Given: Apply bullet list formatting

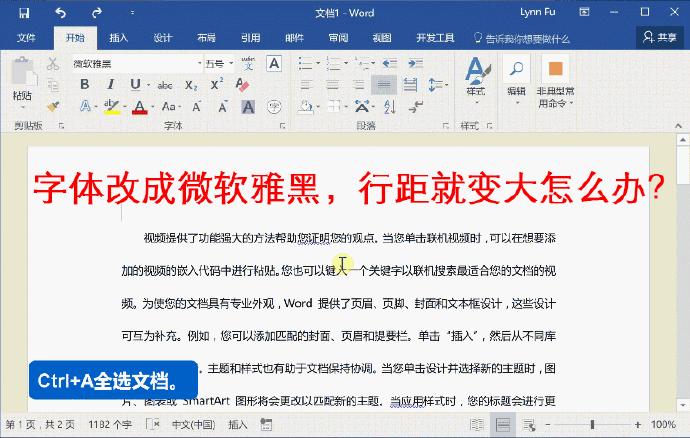Looking at the screenshot, I should click(x=305, y=63).
